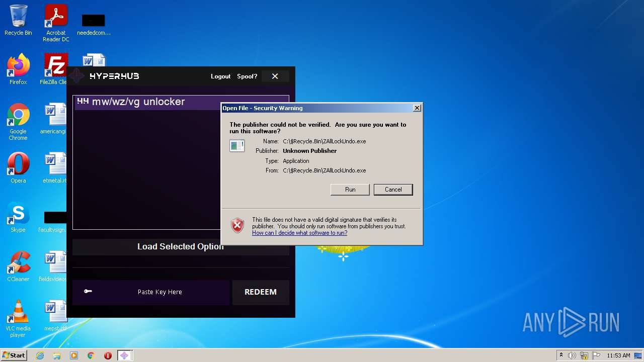This screenshot has width=644, height=362.
Task: Click Logout in the HyperHub header
Action: 220,76
